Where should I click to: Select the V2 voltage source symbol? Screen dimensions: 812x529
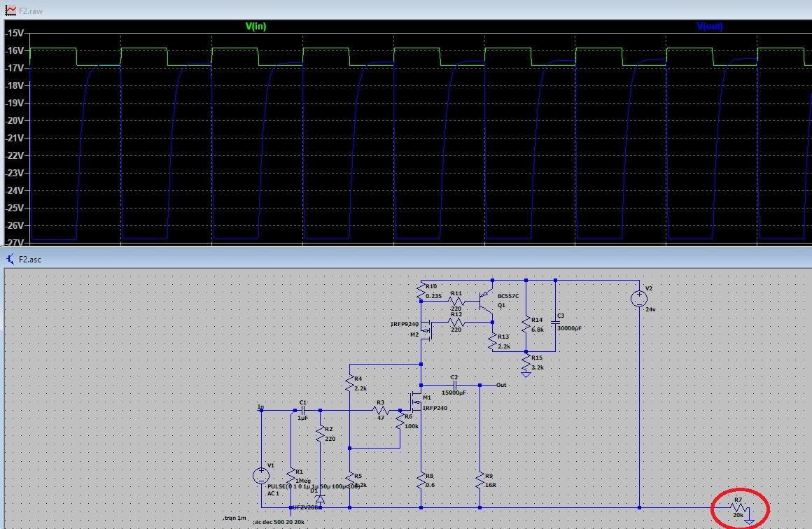pos(639,299)
